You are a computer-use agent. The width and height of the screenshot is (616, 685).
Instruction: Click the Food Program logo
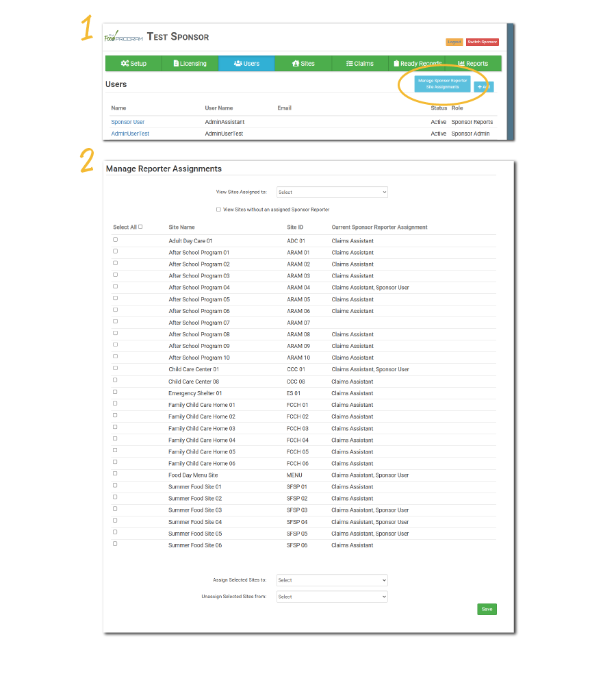click(x=123, y=38)
